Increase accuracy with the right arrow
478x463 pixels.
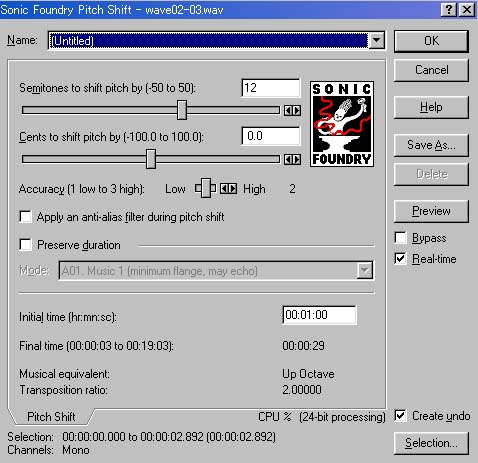(x=233, y=189)
